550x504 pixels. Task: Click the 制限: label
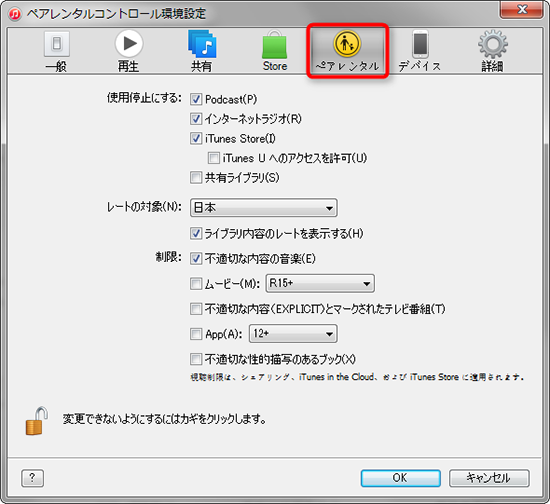pyautogui.click(x=169, y=257)
